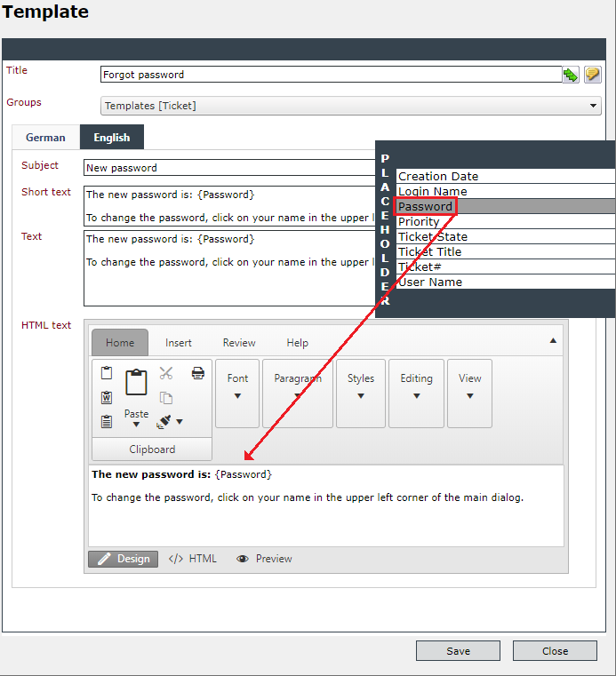Switch editor to Preview mode
616x676 pixels.
tap(264, 559)
